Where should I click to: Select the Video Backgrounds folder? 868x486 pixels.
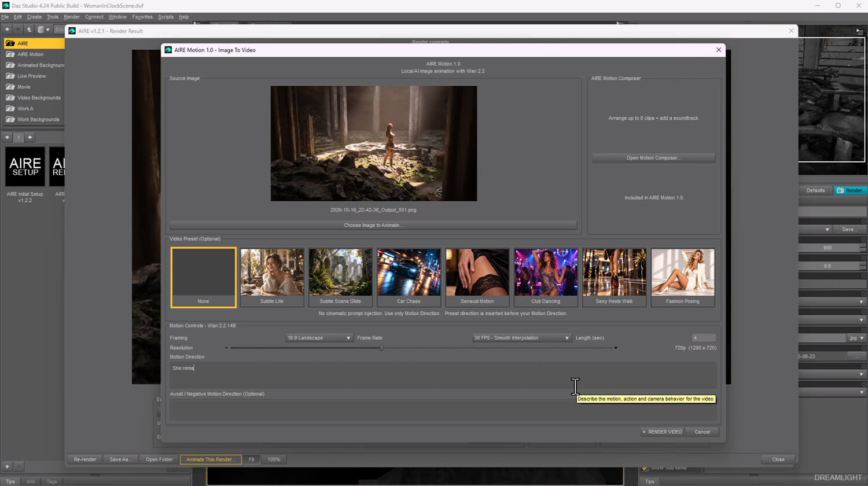(x=39, y=98)
